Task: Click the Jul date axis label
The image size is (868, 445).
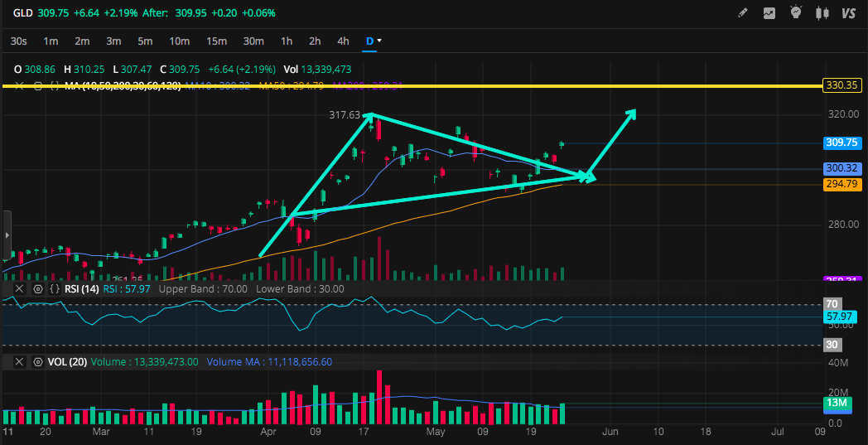Action: (778, 431)
